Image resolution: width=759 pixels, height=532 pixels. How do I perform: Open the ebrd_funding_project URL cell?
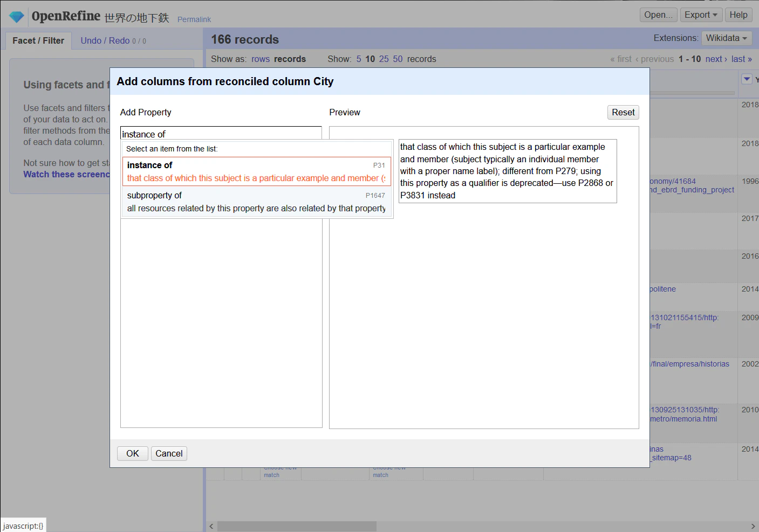[x=692, y=190]
